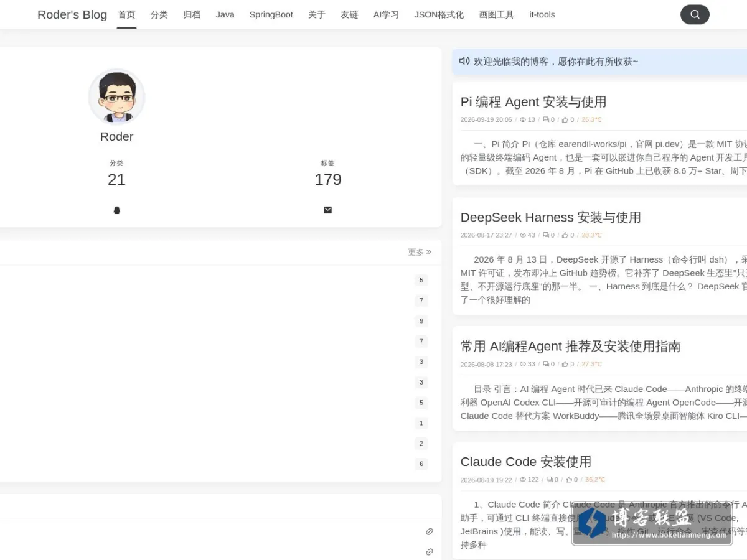Click the welcome notice 欢迎光临我的博客
The image size is (747, 560).
pos(556,62)
